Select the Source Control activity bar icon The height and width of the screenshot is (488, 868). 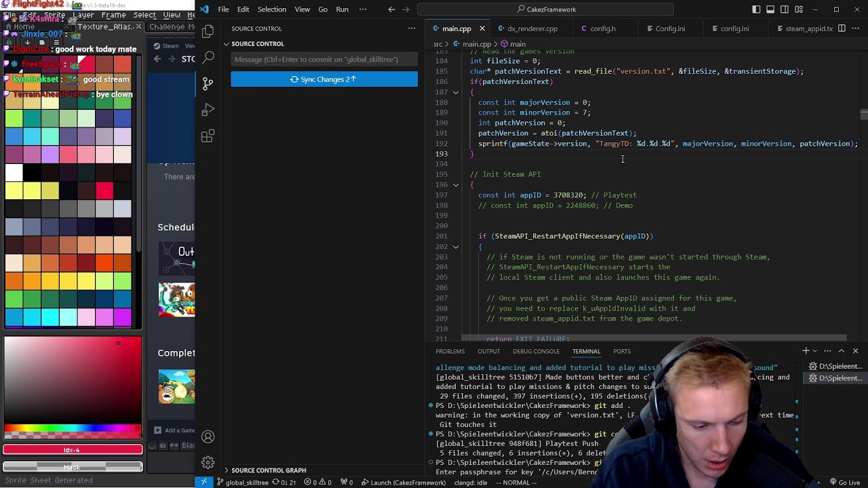[208, 83]
